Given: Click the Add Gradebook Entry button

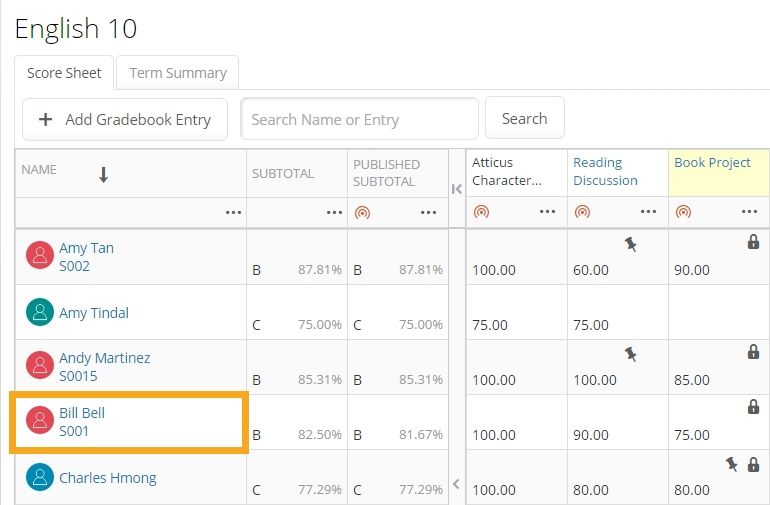Looking at the screenshot, I should [x=125, y=119].
